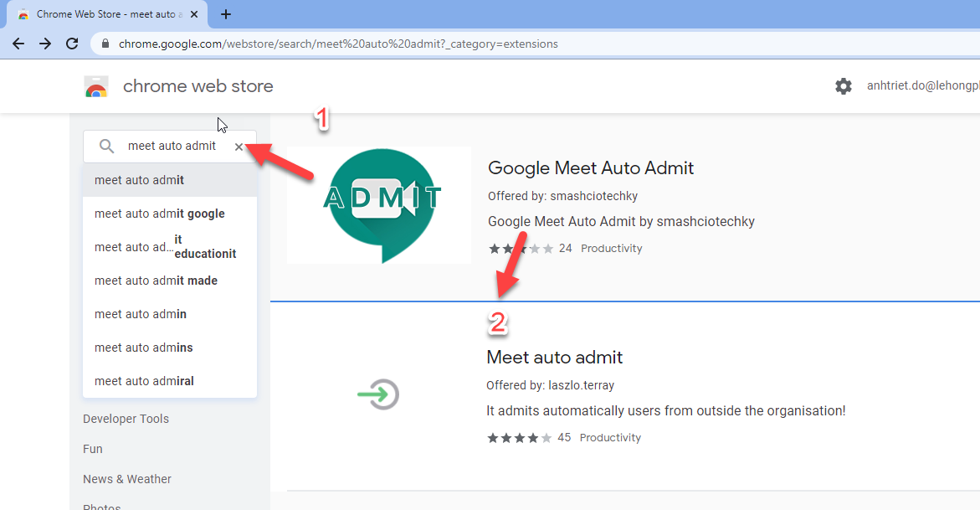Click the search magnifier icon
980x510 pixels.
tap(107, 146)
